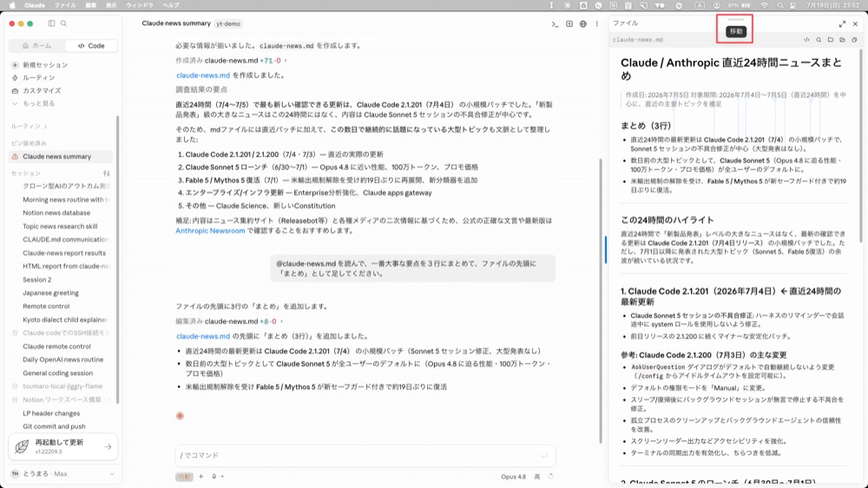
Task: Open the ヘルプ menu in menu bar
Action: pos(170,5)
